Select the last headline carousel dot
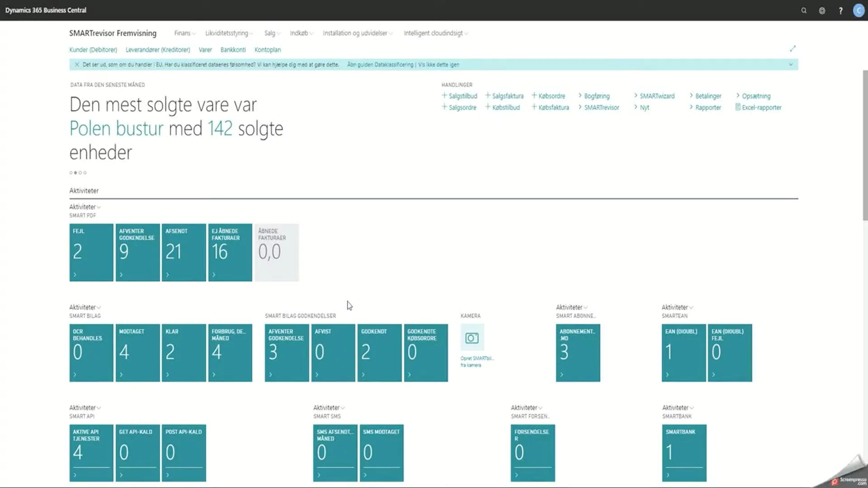Image resolution: width=868 pixels, height=488 pixels. pyautogui.click(x=85, y=173)
